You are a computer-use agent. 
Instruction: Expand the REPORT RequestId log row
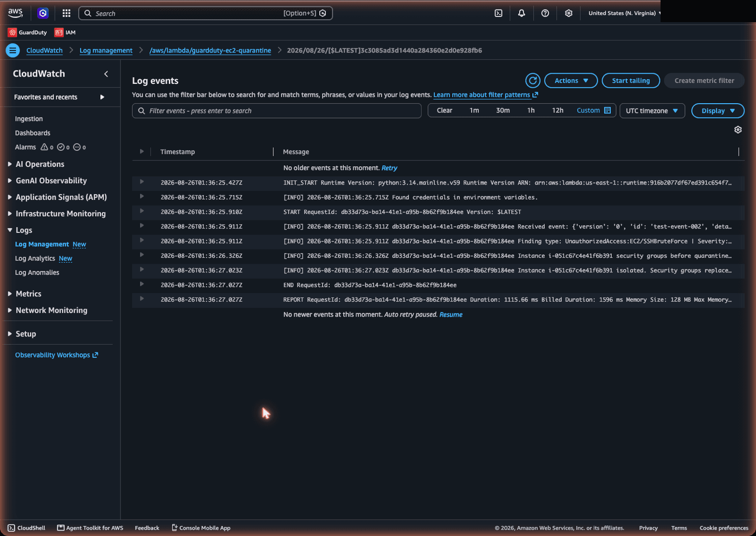(x=142, y=298)
